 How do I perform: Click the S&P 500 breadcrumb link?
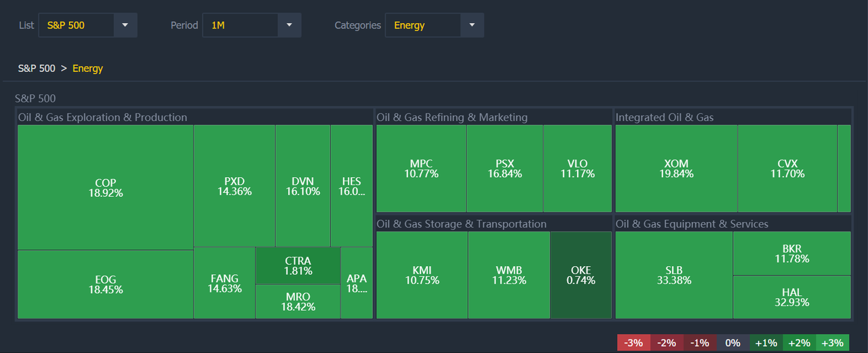(x=37, y=68)
